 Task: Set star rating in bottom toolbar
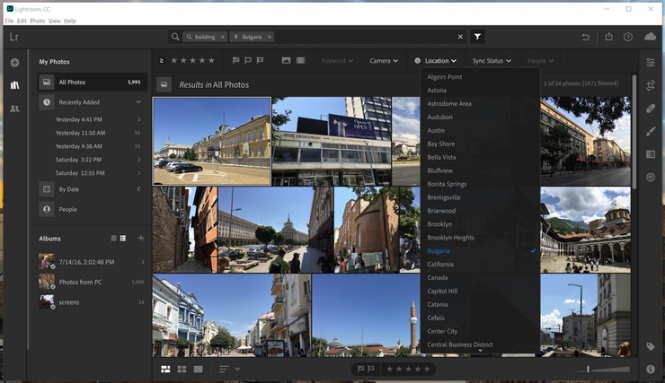[408, 369]
